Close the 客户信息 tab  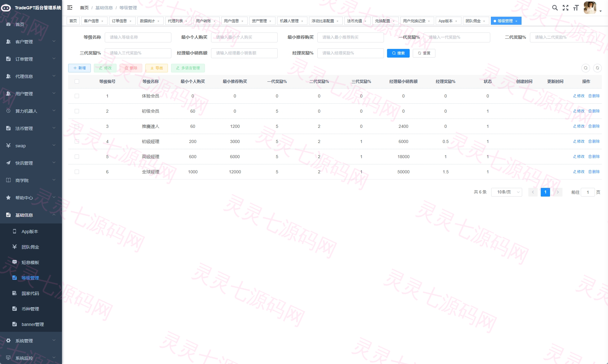tap(102, 21)
